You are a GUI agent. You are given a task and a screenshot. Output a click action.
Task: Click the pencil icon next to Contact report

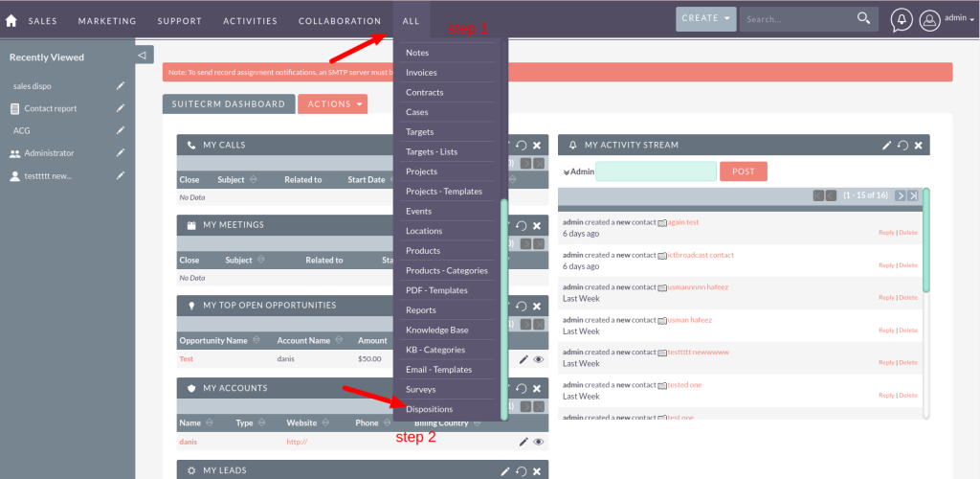pos(121,108)
